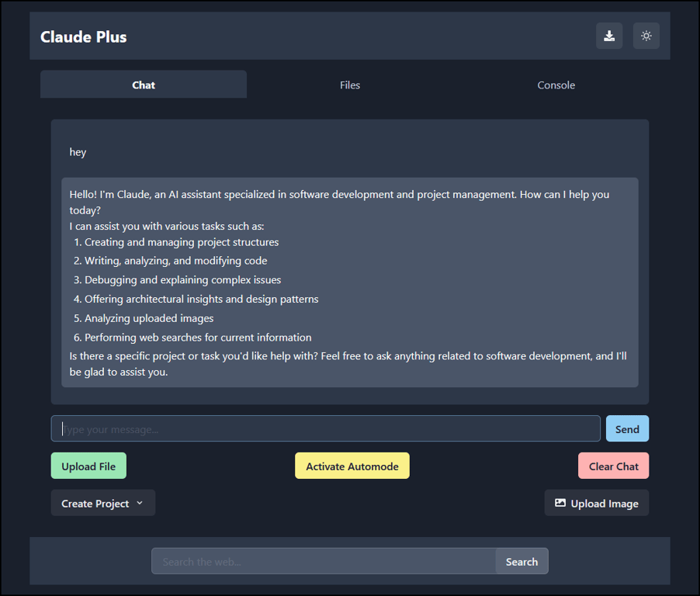Click the 'I can assist you with various tasks' line

pyautogui.click(x=167, y=227)
